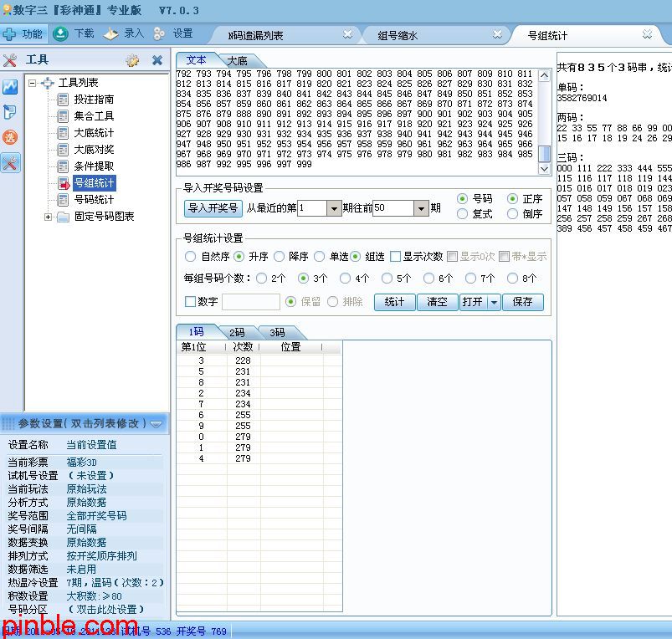672x639 pixels.
Task: Close the 工具 panel with X icon
Action: point(157,60)
